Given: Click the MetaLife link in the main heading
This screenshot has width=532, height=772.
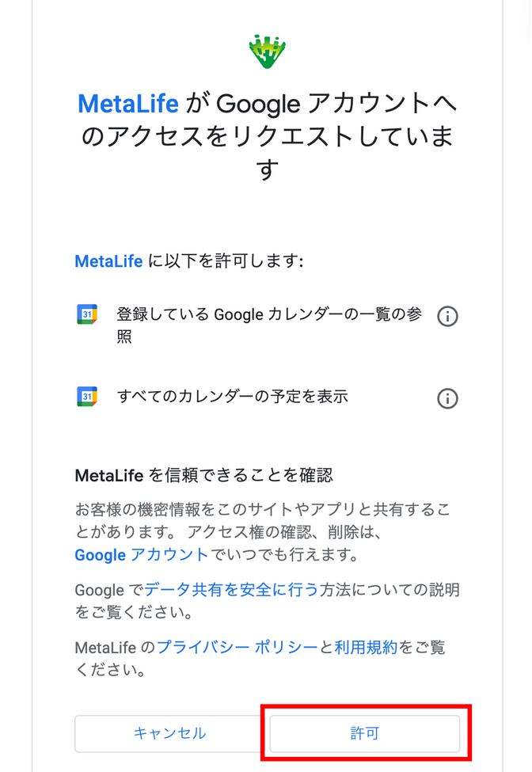Looking at the screenshot, I should [128, 104].
